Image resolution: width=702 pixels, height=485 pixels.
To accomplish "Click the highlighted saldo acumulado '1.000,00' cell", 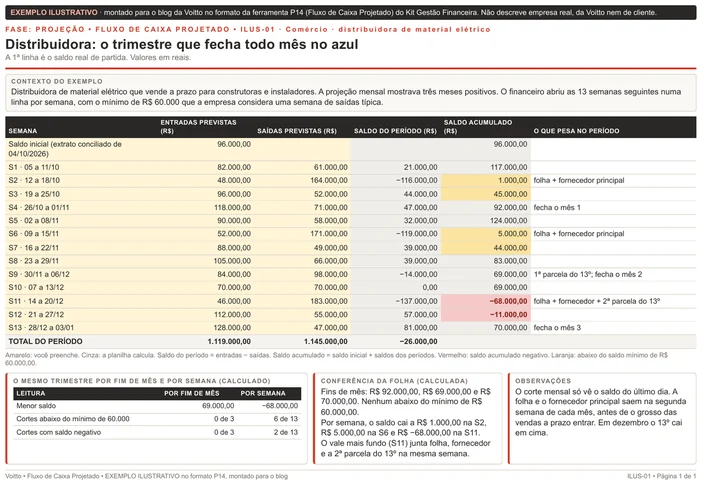I will [x=486, y=180].
